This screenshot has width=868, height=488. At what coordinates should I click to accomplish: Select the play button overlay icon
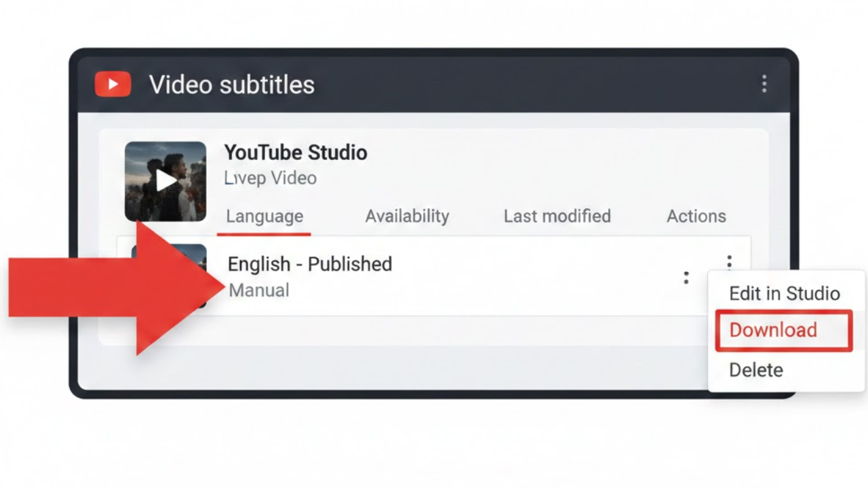coord(165,181)
